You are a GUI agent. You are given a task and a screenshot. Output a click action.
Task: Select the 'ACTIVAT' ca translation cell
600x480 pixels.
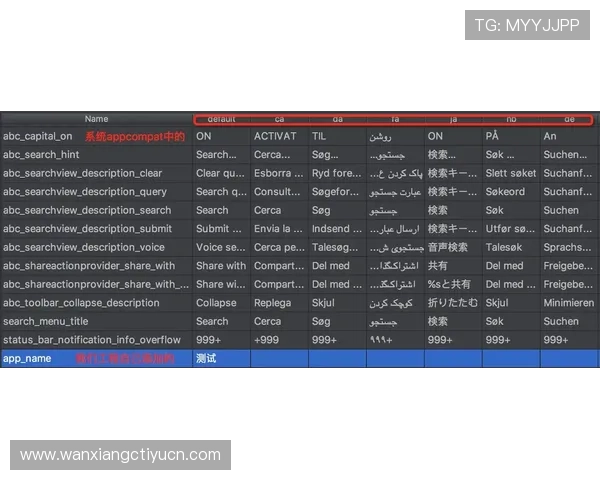point(275,137)
